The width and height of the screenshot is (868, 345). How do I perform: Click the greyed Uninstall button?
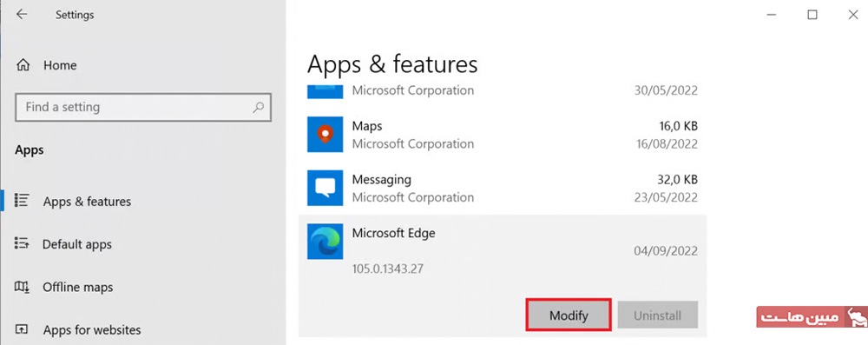tap(658, 315)
